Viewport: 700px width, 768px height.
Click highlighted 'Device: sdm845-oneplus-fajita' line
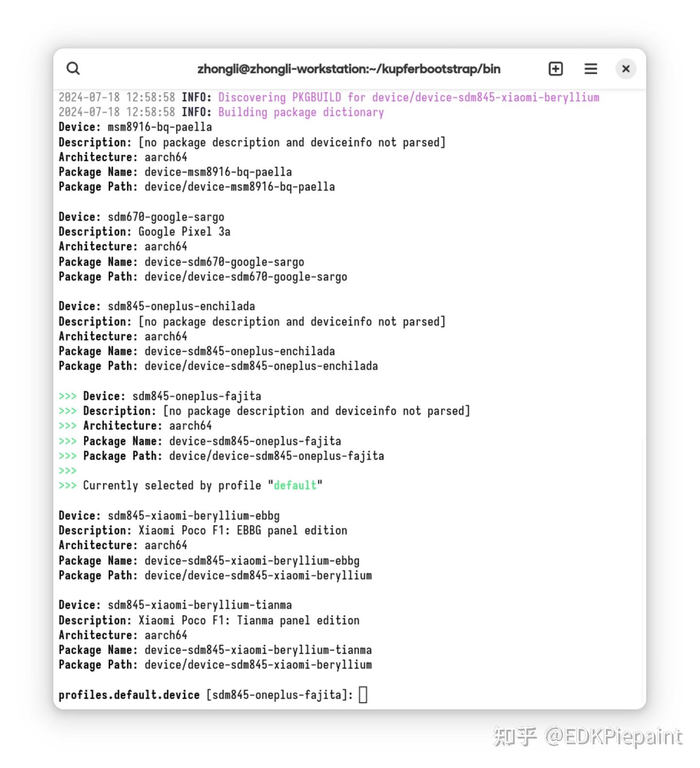click(160, 396)
